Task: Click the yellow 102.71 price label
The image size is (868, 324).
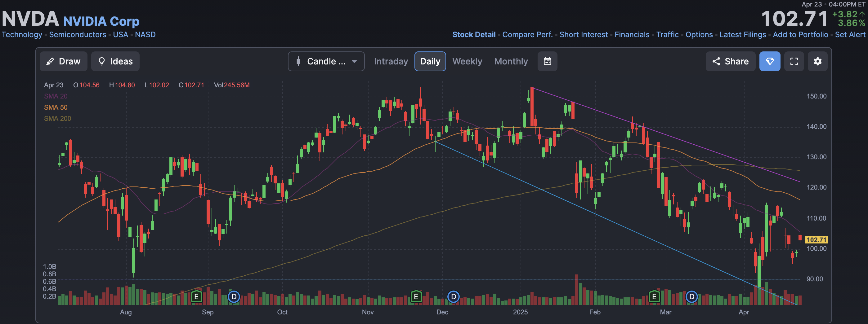Action: pyautogui.click(x=816, y=240)
